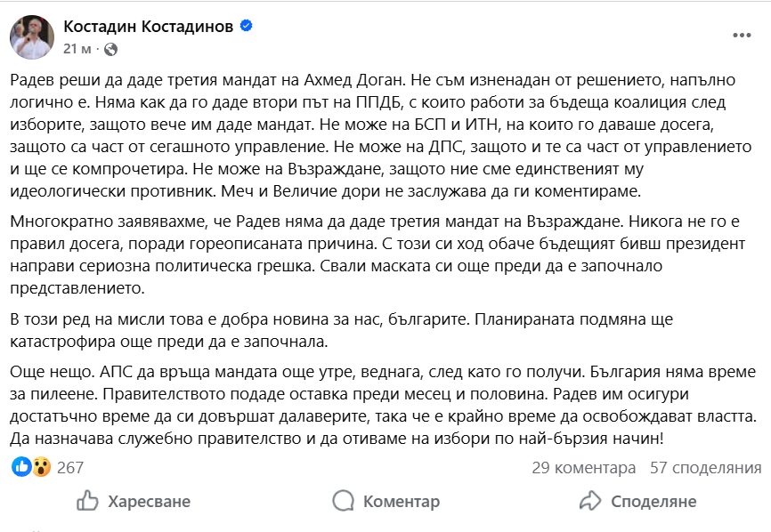Click the wow reaction emoji
This screenshot has width=771, height=532.
39,467
